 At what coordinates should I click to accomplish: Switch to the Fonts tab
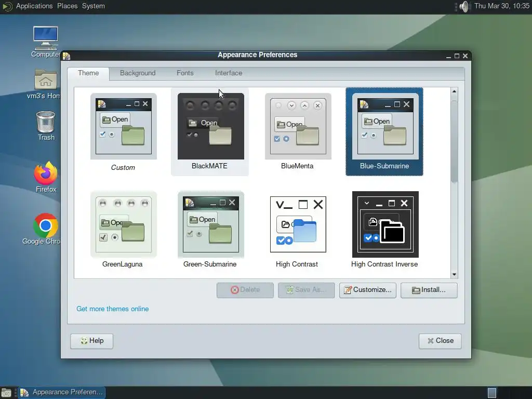(x=185, y=73)
